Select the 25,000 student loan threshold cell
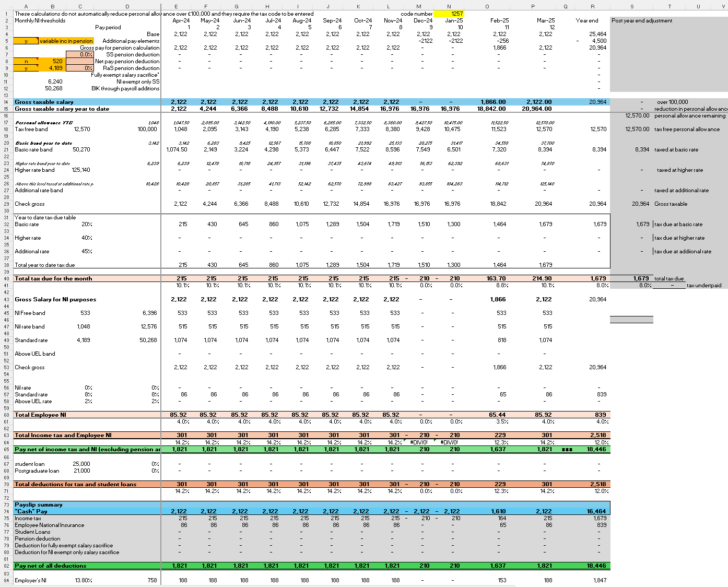The image size is (728, 587). pyautogui.click(x=81, y=464)
